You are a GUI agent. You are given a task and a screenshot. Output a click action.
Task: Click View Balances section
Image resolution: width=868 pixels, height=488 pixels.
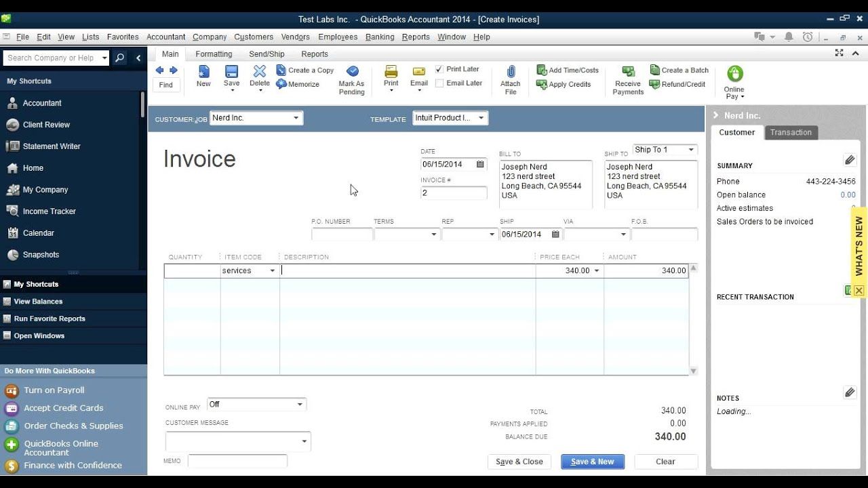click(x=38, y=302)
